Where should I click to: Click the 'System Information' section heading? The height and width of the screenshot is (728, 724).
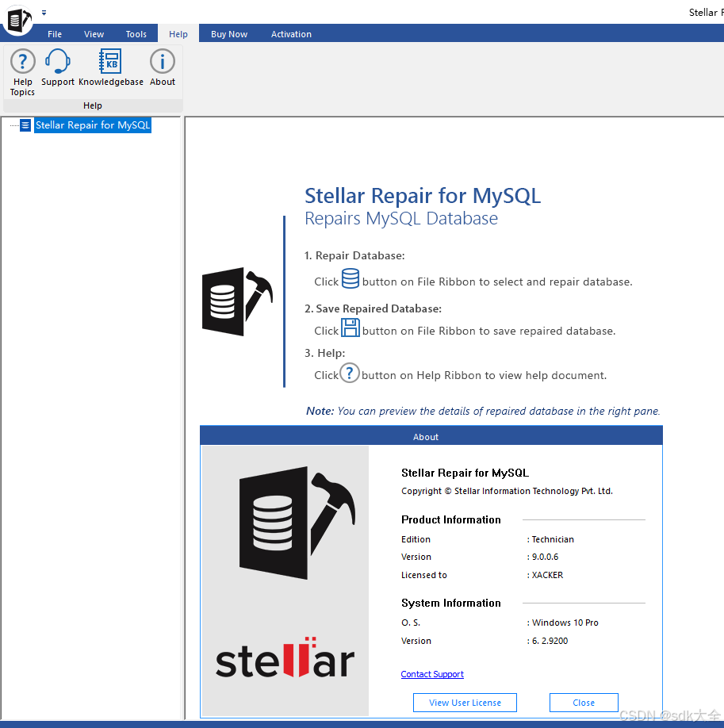coord(451,603)
